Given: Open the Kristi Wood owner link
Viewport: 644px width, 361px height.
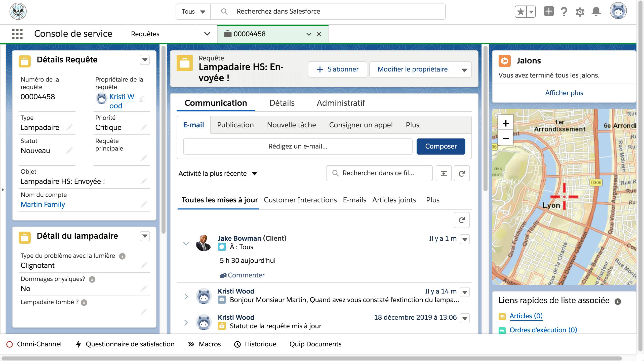Looking at the screenshot, I should tap(122, 101).
